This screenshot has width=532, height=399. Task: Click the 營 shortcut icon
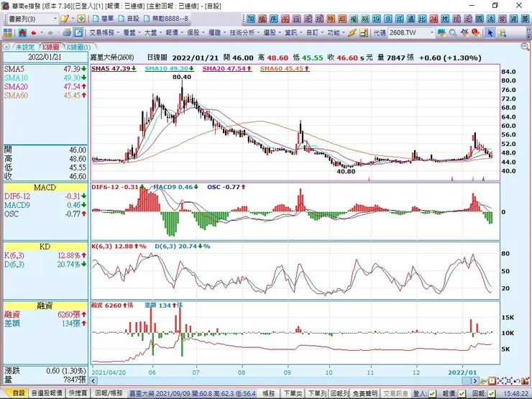[503, 19]
